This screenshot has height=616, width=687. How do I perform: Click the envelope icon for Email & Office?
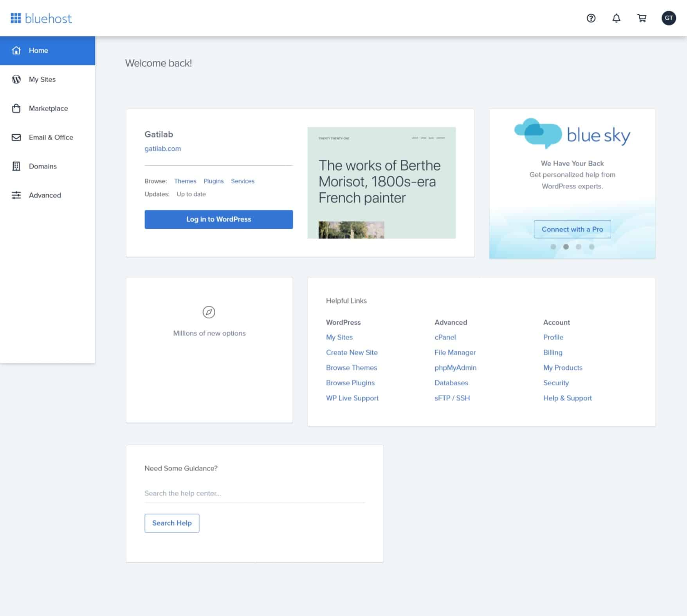pos(16,137)
